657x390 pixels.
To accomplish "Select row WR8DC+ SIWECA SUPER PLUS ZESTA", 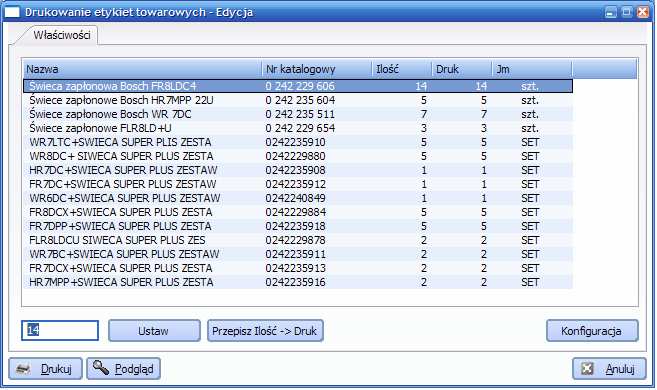I will pyautogui.click(x=298, y=156).
